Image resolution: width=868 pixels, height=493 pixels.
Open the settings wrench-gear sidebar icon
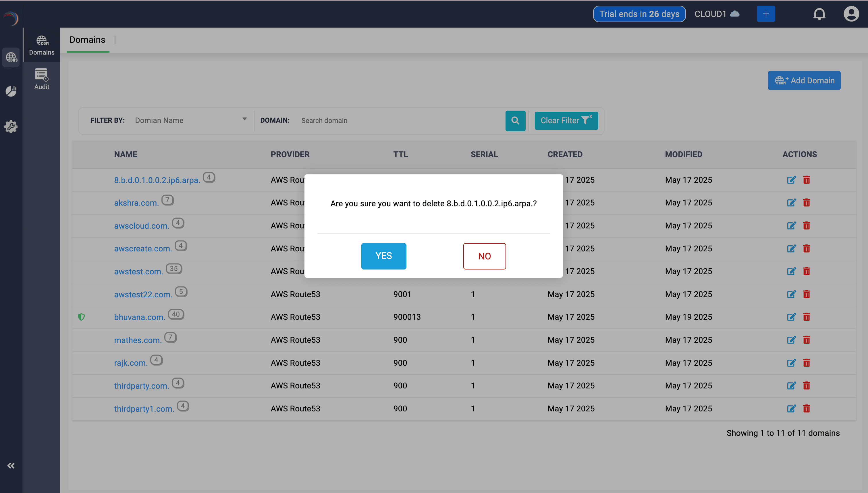click(11, 127)
